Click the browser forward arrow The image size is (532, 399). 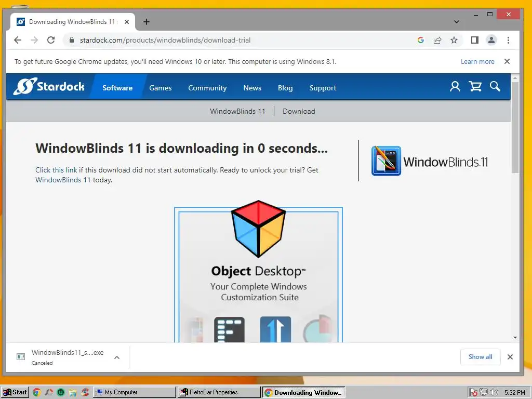(x=34, y=40)
